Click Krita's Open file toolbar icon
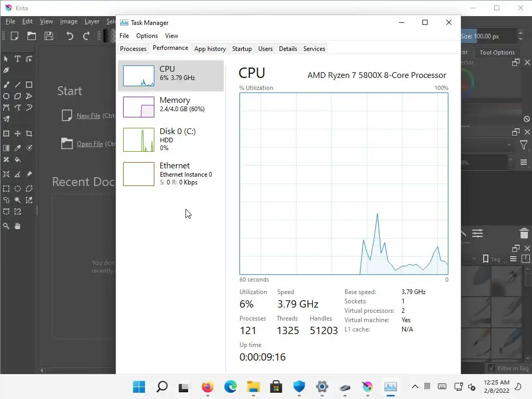The image size is (532, 399). coord(32,36)
